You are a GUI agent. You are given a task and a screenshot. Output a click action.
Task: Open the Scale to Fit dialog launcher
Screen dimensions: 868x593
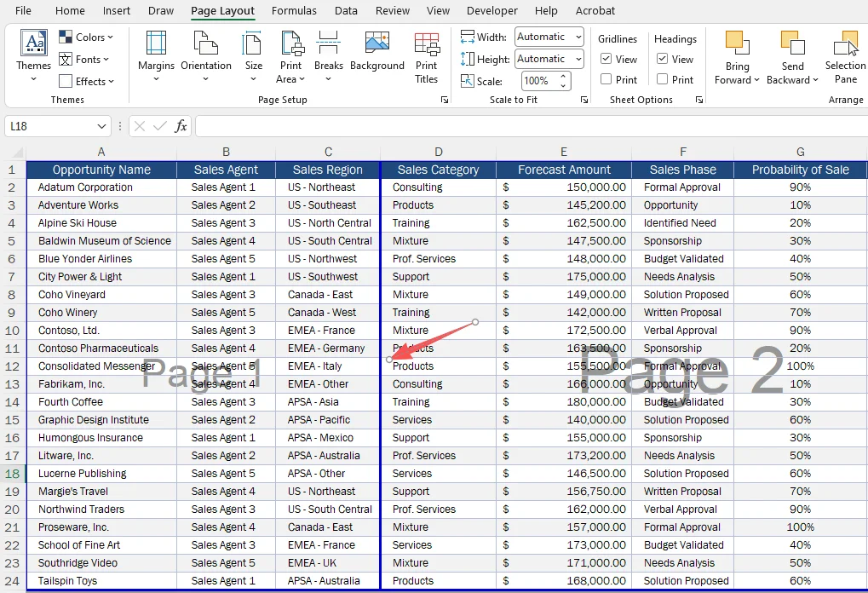(x=584, y=100)
